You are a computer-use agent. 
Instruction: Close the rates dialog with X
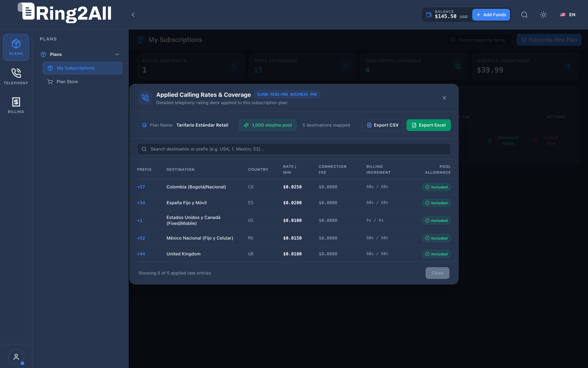click(444, 98)
